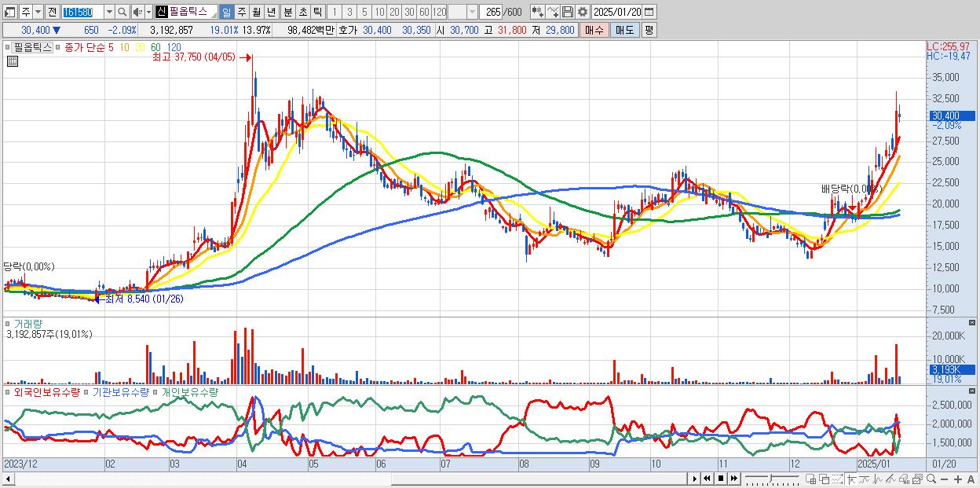Click the text 'A' icon in bottom toolbar
The width and height of the screenshot is (980, 488).
(971, 479)
